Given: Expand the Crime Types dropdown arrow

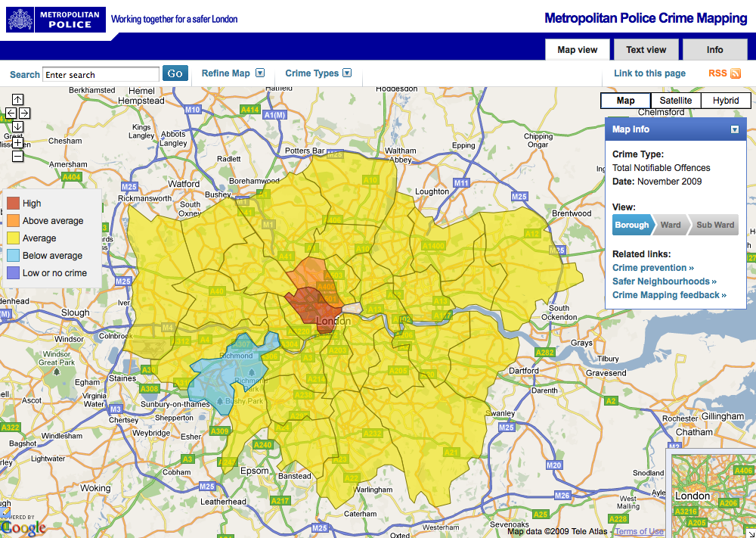Looking at the screenshot, I should pyautogui.click(x=347, y=73).
